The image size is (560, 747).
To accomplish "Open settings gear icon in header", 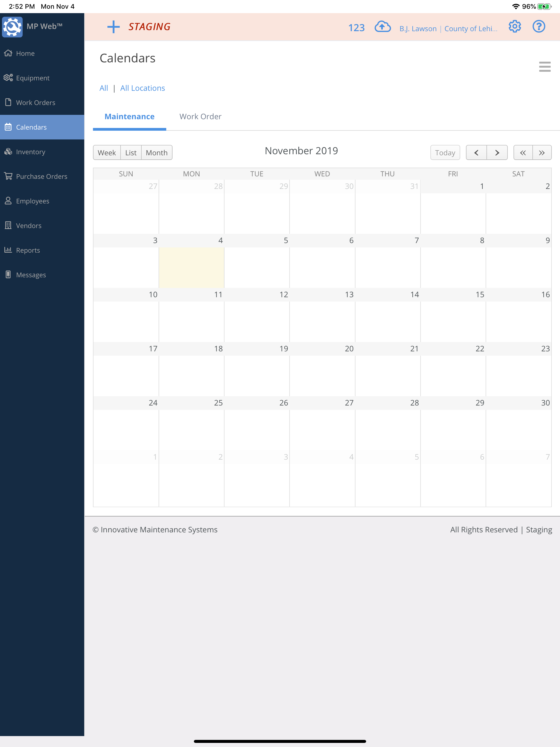I will pos(515,26).
